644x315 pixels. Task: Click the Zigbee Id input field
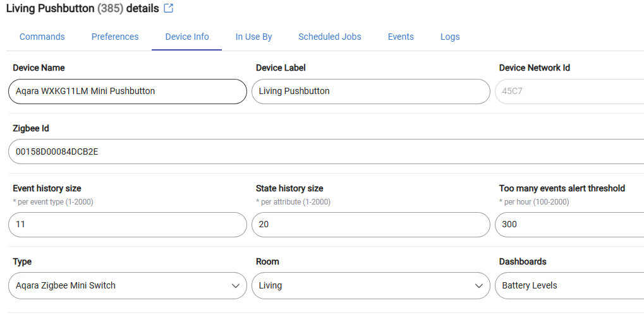tap(326, 152)
